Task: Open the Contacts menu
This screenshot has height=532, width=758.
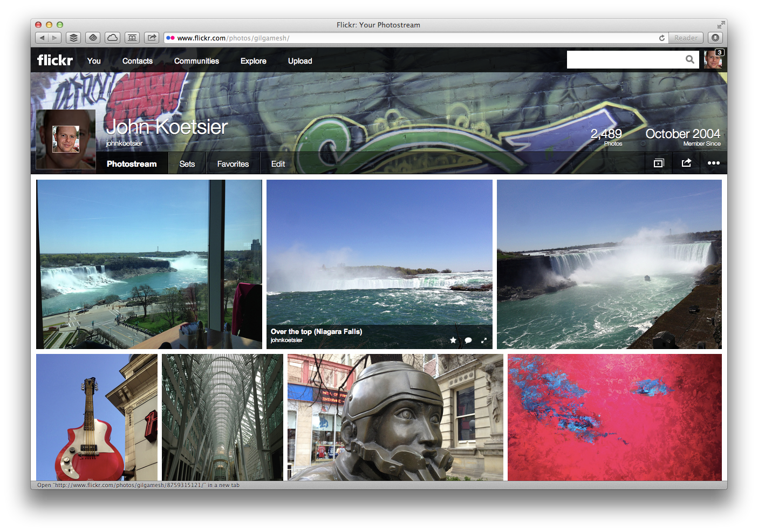Action: [138, 61]
